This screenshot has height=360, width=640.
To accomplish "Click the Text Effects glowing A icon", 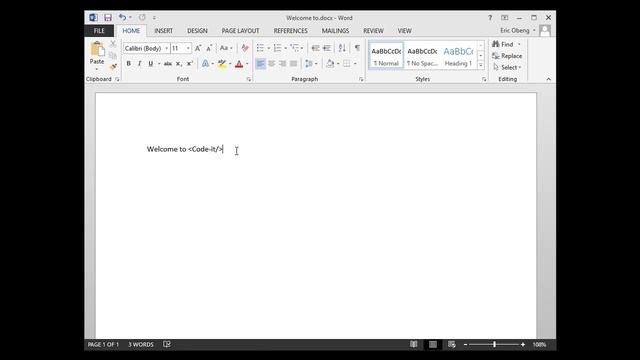I will tap(205, 64).
